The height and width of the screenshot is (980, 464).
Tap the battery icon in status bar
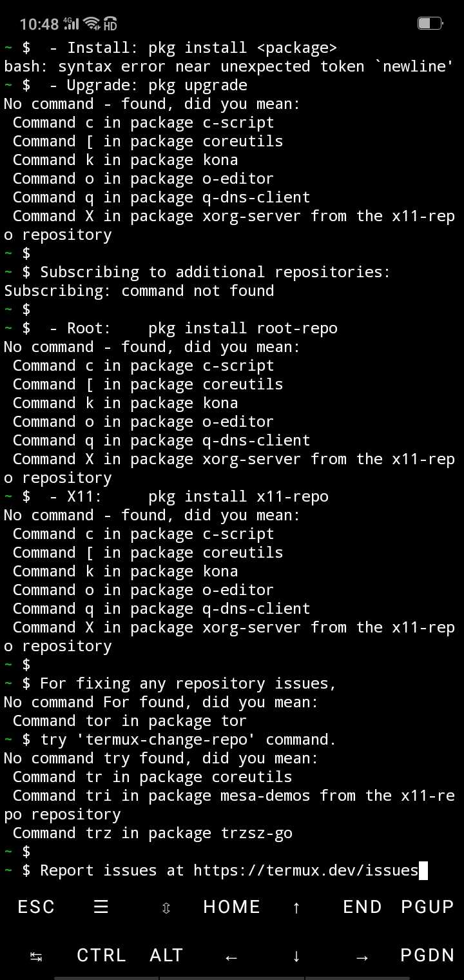430,24
